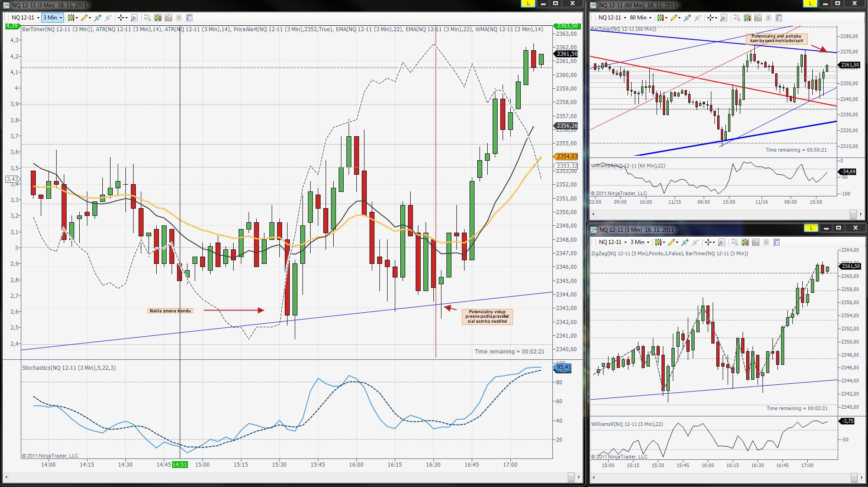
Task: Open the 60 Min interval dropdown
Action: click(x=640, y=18)
